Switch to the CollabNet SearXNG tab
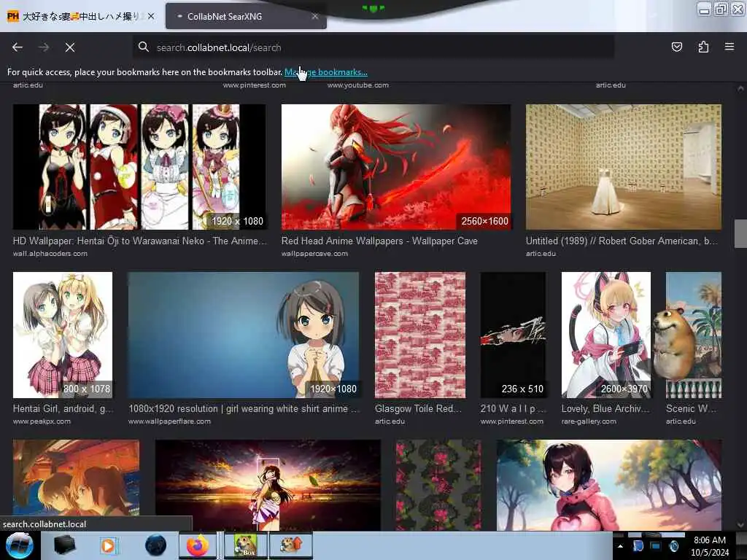This screenshot has height=560, width=747. coord(246,16)
